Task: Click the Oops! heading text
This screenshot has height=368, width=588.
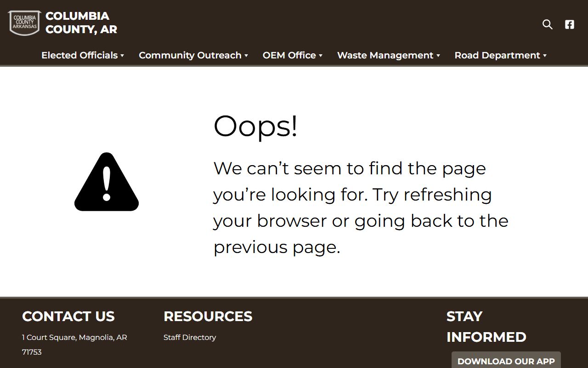Action: (x=255, y=126)
